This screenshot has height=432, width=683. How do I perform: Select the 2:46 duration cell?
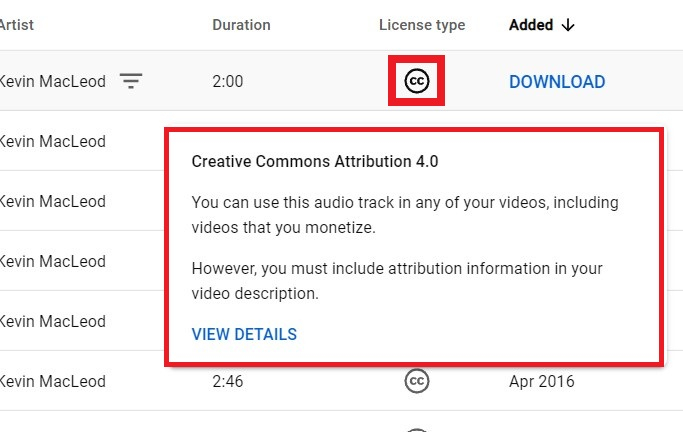228,381
